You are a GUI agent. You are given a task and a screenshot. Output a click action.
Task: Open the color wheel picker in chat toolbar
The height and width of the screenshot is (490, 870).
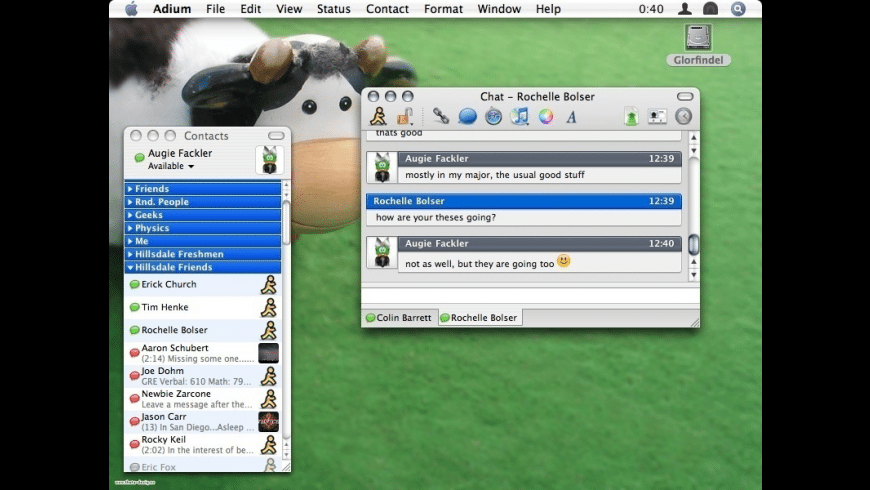click(x=546, y=117)
